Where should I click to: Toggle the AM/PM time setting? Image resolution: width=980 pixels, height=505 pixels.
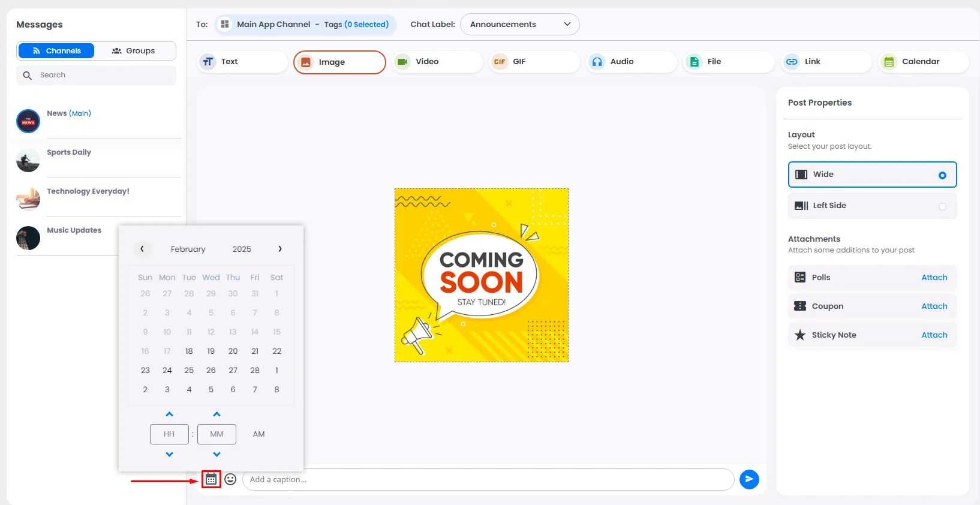(x=258, y=434)
